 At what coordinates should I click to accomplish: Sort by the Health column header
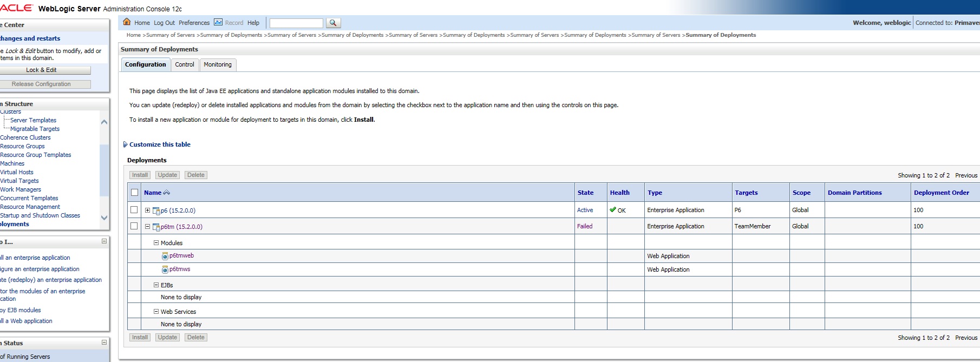coord(619,193)
